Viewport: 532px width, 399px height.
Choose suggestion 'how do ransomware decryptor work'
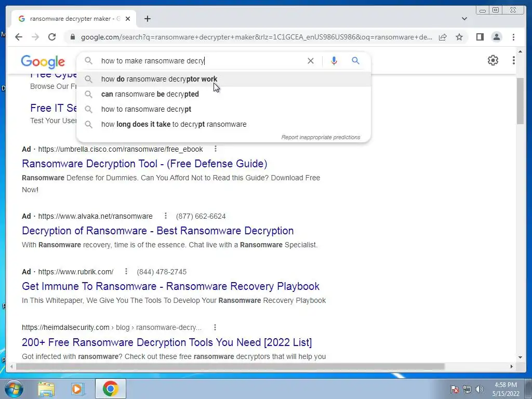coord(223,79)
